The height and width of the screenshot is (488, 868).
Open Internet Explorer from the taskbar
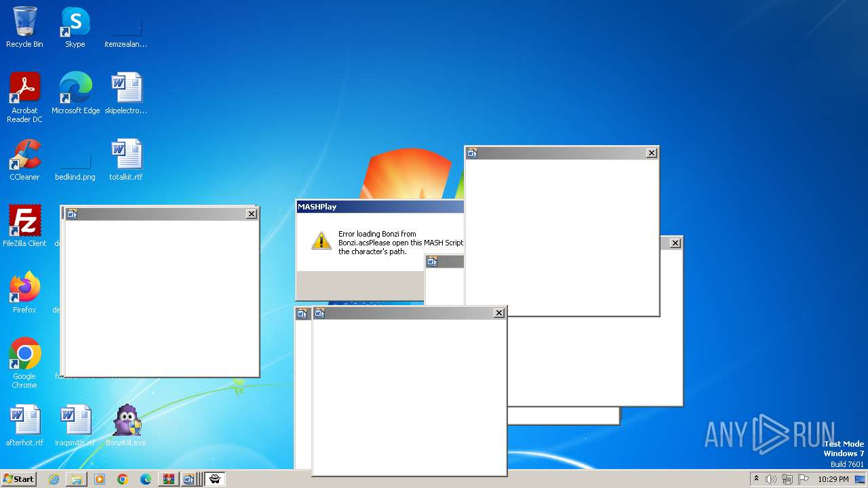(54, 479)
